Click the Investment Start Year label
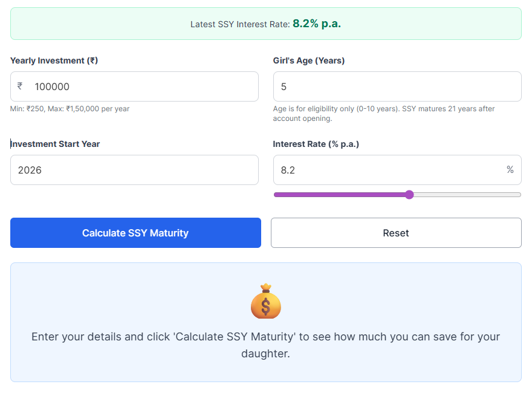This screenshot has height=393, width=532. tap(56, 144)
